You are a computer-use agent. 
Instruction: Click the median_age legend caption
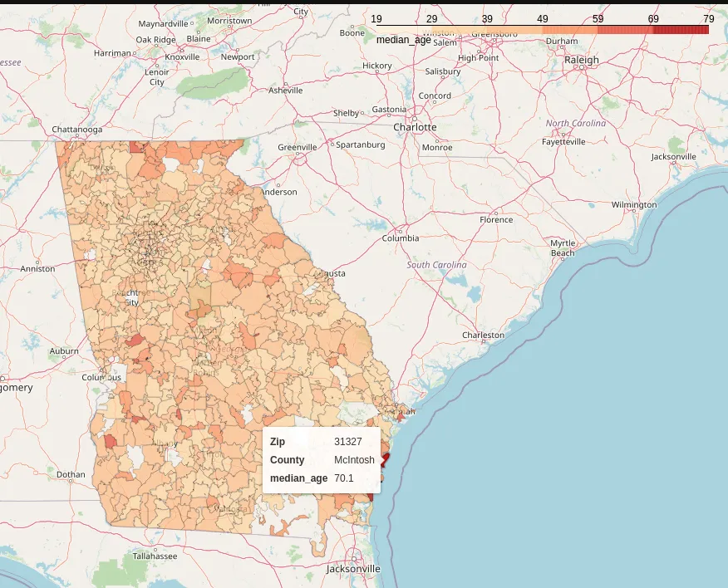(x=403, y=40)
